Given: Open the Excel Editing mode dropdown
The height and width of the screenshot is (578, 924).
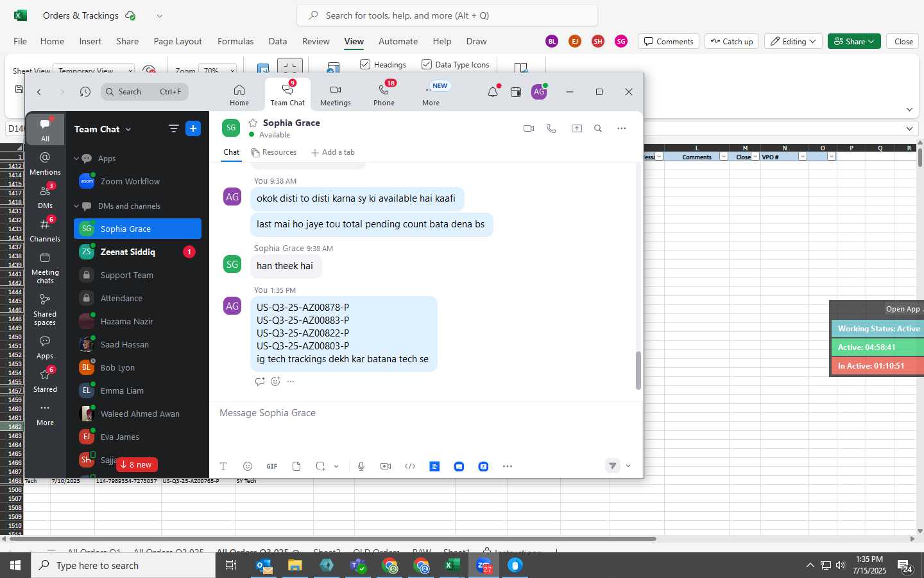Looking at the screenshot, I should click(794, 41).
